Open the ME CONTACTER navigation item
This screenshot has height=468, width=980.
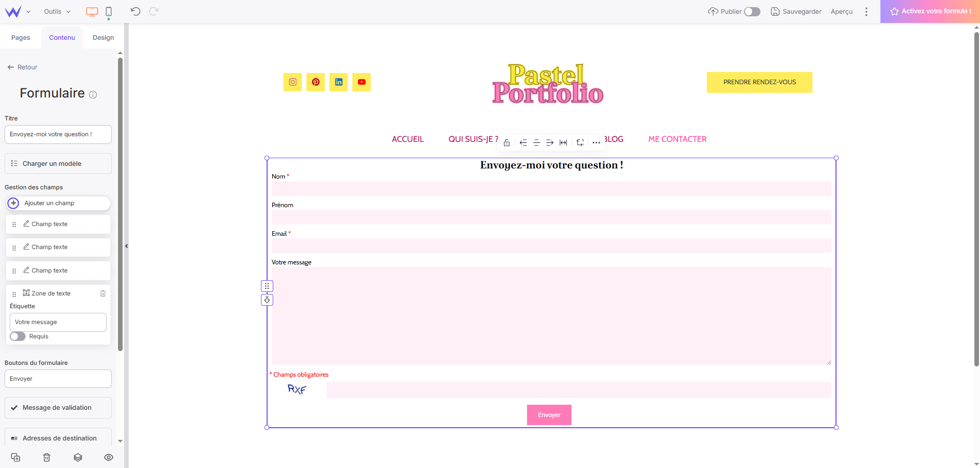pos(677,139)
